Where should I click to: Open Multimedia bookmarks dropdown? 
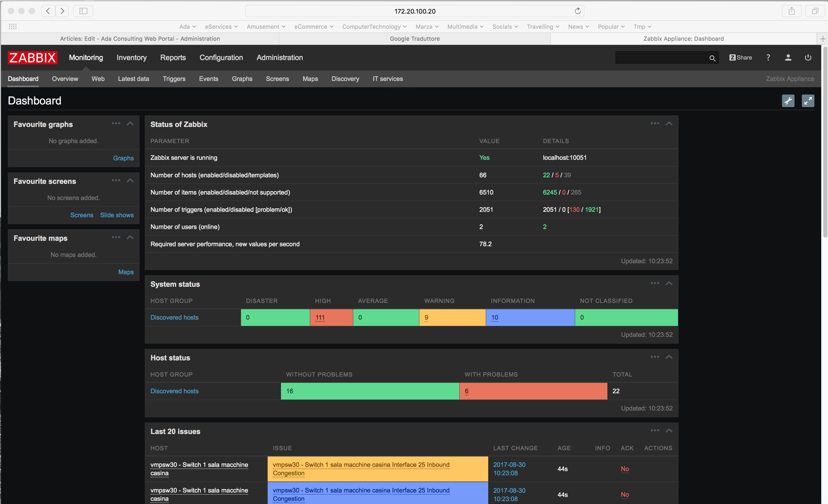(465, 27)
